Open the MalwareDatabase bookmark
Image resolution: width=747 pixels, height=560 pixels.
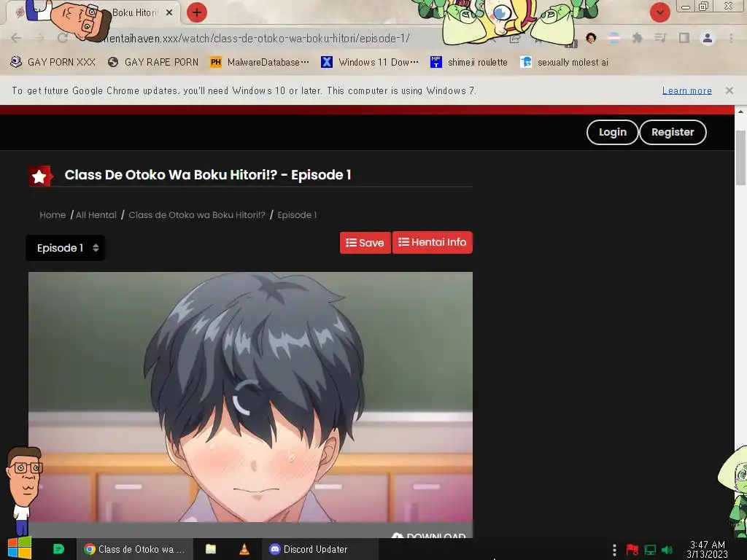click(260, 62)
